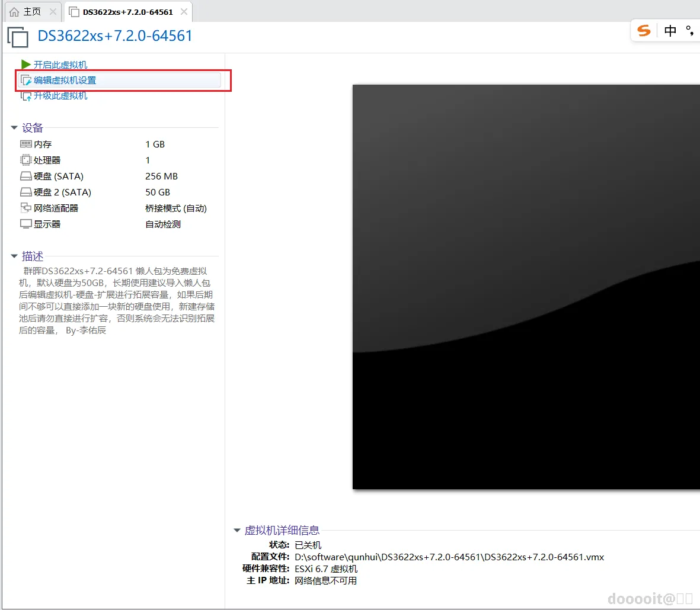
Task: Click the 1 GB memory value
Action: 155,144
